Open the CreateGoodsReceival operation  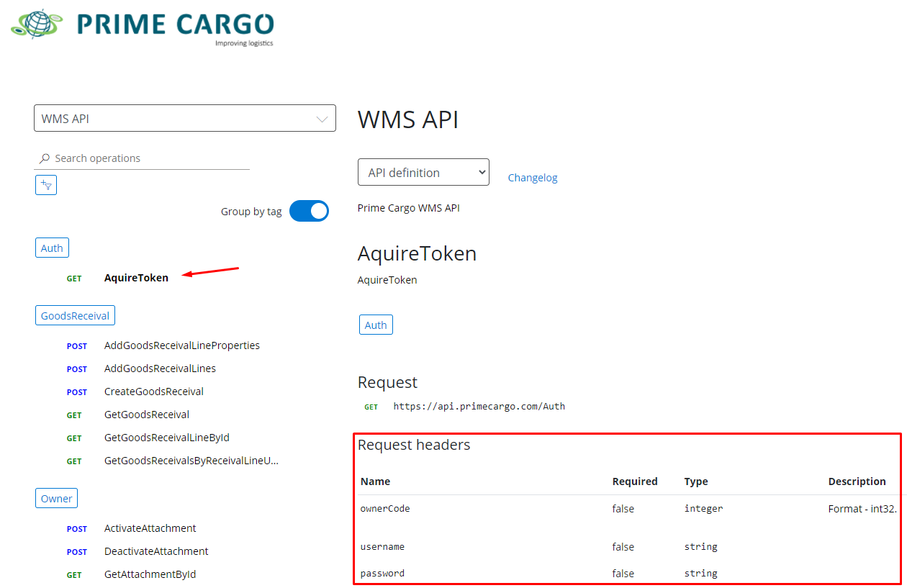pos(153,392)
